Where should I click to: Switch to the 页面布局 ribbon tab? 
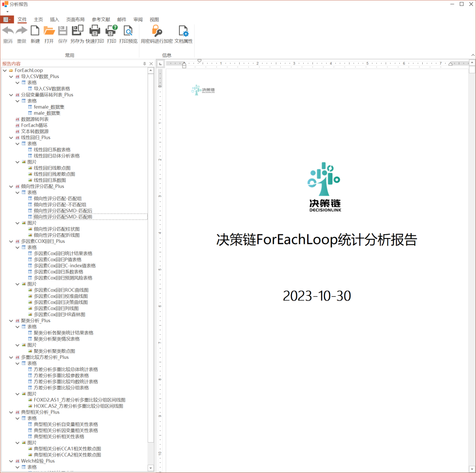coord(75,19)
